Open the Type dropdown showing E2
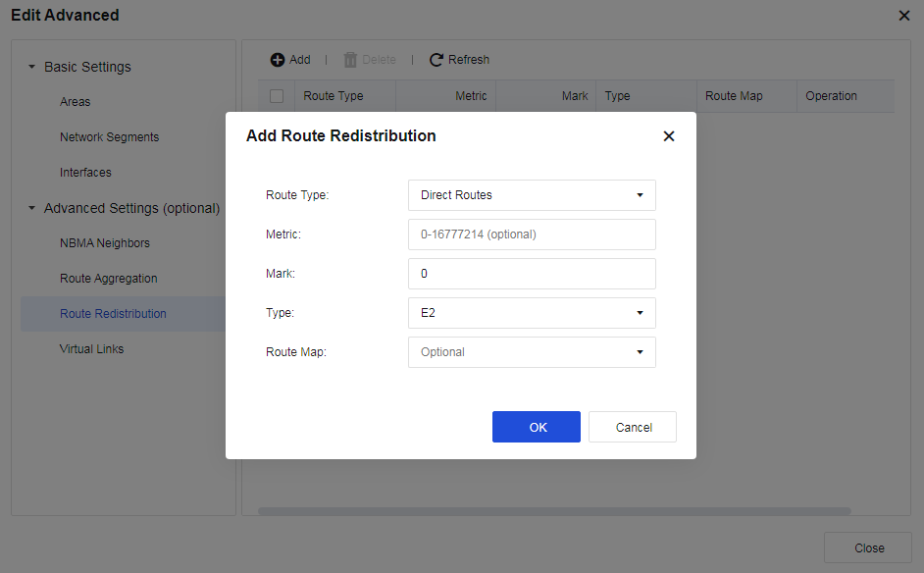Image resolution: width=924 pixels, height=573 pixels. coord(532,313)
